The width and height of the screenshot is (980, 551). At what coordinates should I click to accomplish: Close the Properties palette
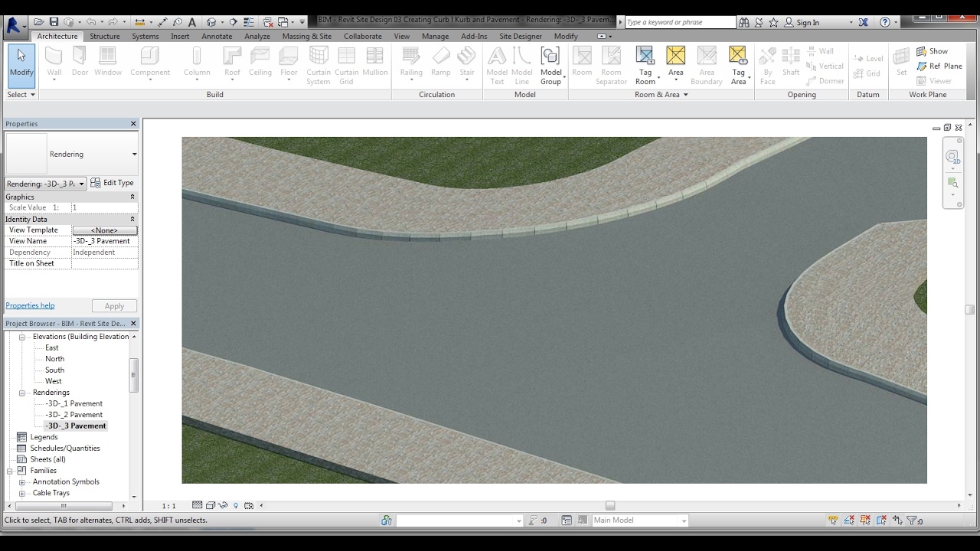click(x=133, y=123)
